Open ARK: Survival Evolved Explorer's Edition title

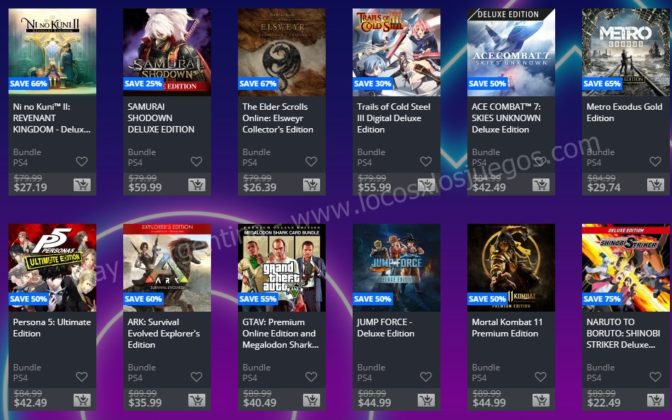[x=164, y=333]
